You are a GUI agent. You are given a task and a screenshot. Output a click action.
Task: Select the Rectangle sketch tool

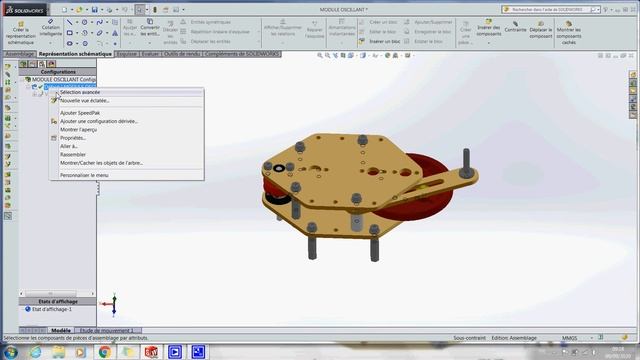tap(70, 33)
